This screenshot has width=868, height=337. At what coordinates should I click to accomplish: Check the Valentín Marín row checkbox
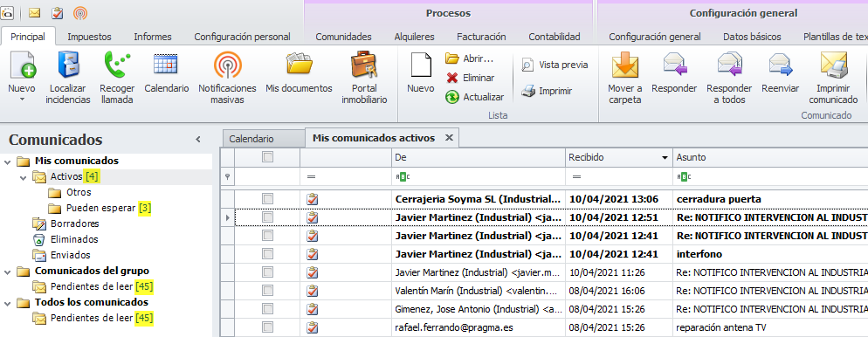(267, 291)
